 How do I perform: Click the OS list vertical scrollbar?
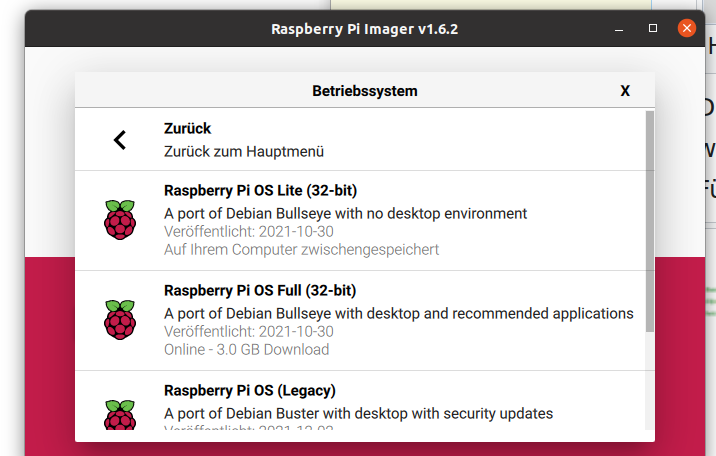point(649,220)
